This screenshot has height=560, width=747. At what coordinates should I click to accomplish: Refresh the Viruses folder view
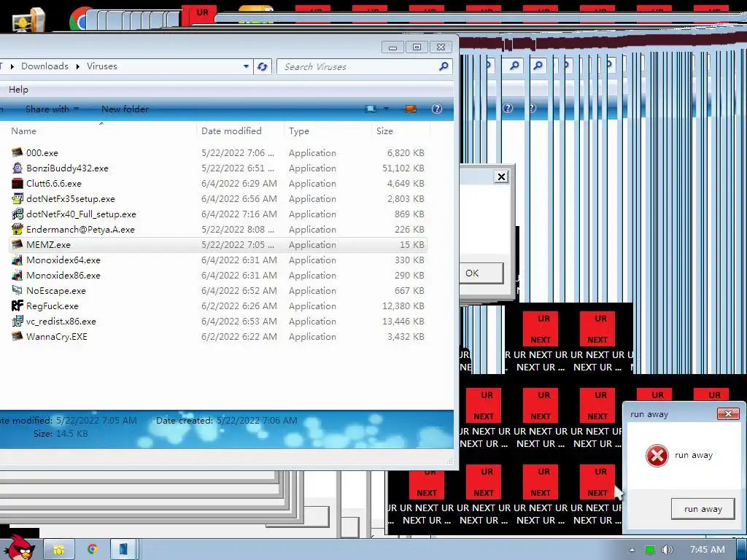262,66
